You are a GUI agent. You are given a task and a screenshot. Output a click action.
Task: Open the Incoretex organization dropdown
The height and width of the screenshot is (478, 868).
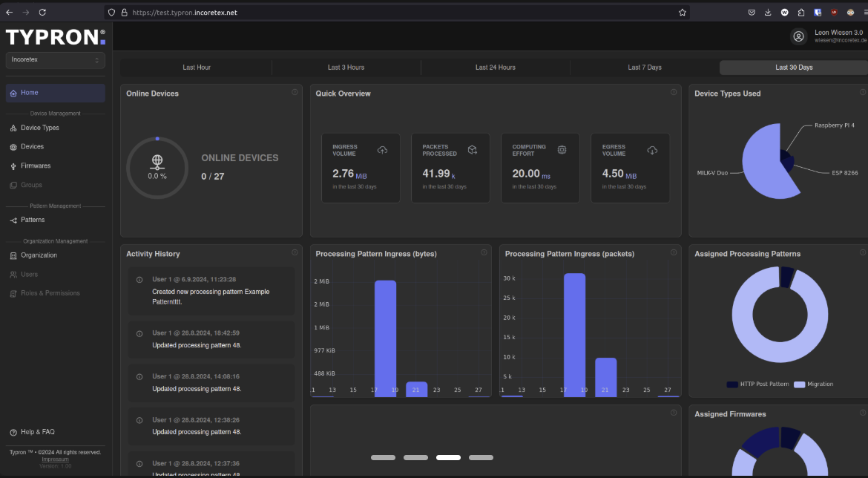point(56,60)
